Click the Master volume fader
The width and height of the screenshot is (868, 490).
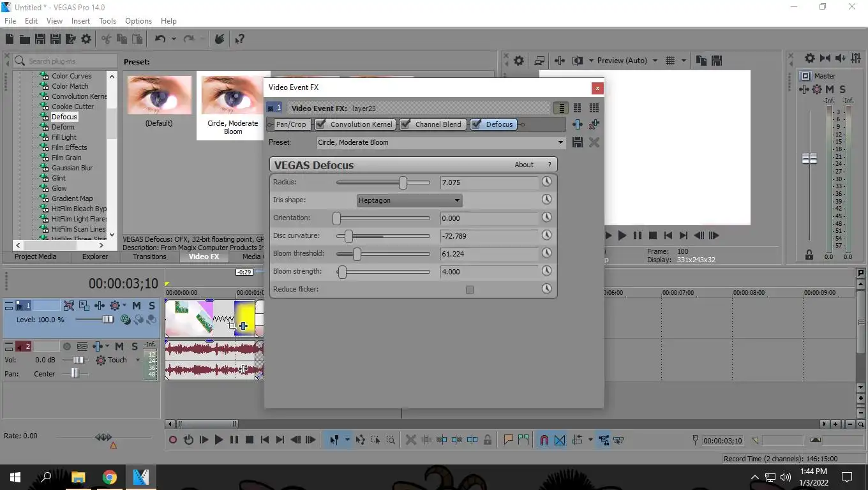pos(809,158)
